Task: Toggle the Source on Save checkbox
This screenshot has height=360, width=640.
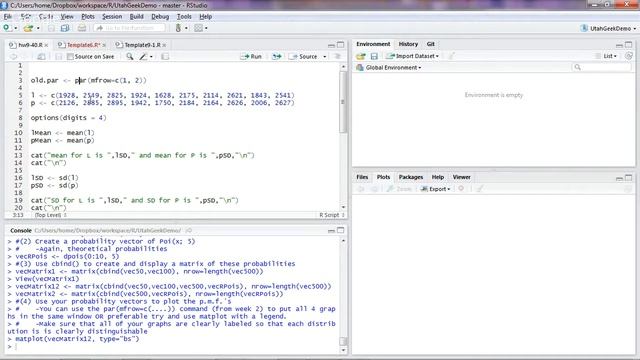Action: tap(70, 56)
